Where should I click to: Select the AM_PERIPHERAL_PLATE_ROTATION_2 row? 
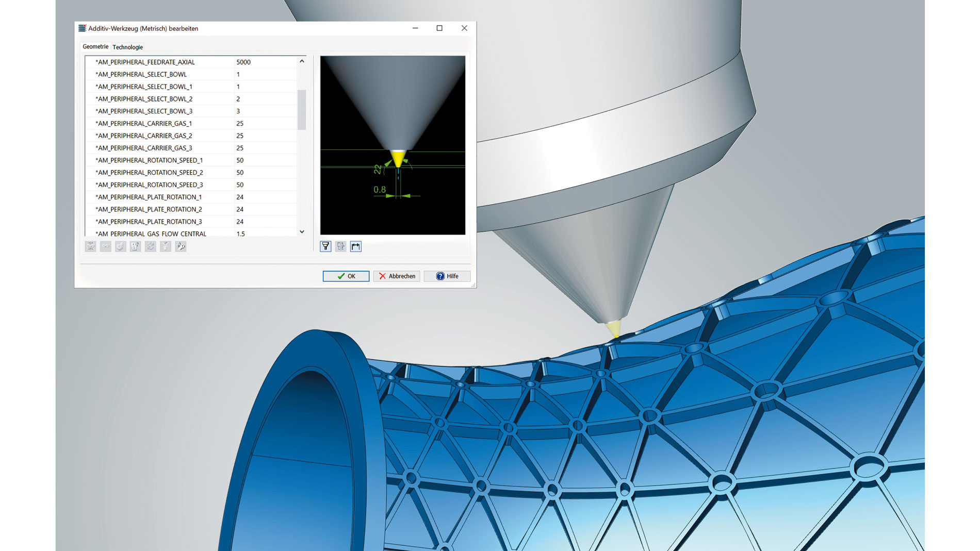[x=191, y=209]
